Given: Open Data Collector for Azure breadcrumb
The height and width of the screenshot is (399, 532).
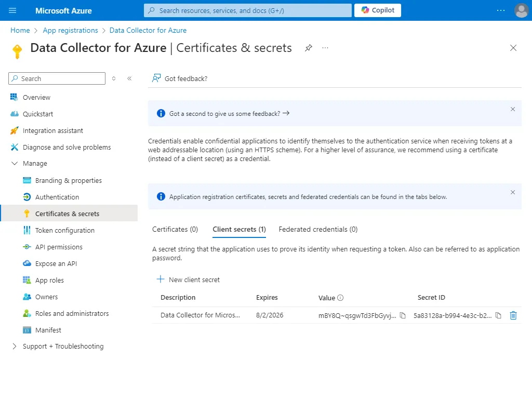Looking at the screenshot, I should point(148,30).
